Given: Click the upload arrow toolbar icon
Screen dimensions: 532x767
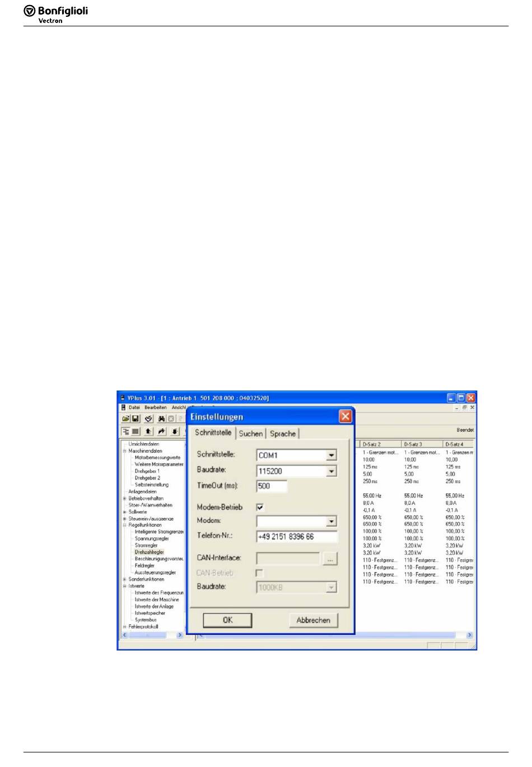Looking at the screenshot, I should [148, 431].
